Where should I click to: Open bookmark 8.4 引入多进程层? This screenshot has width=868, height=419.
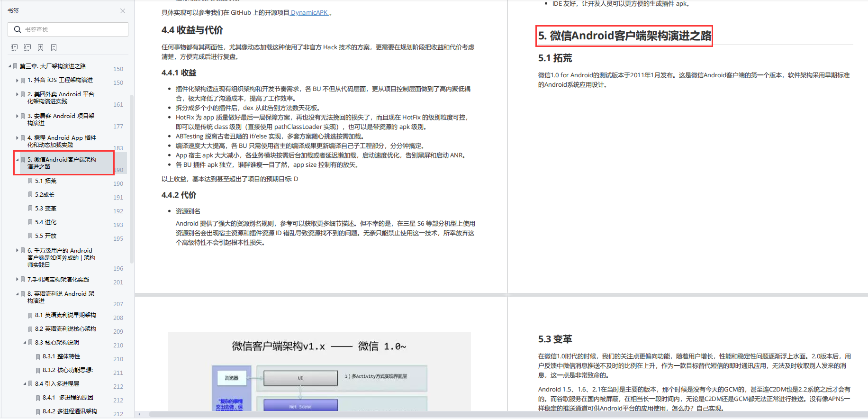tap(57, 384)
